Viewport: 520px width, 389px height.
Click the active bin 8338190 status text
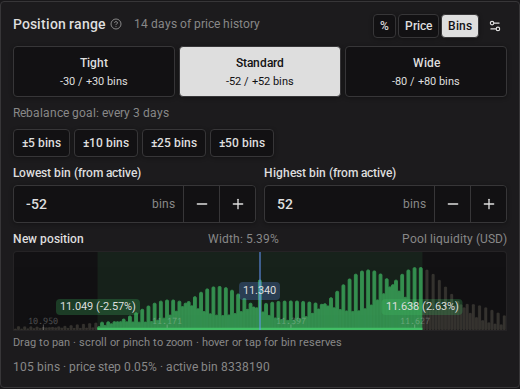coord(218,367)
